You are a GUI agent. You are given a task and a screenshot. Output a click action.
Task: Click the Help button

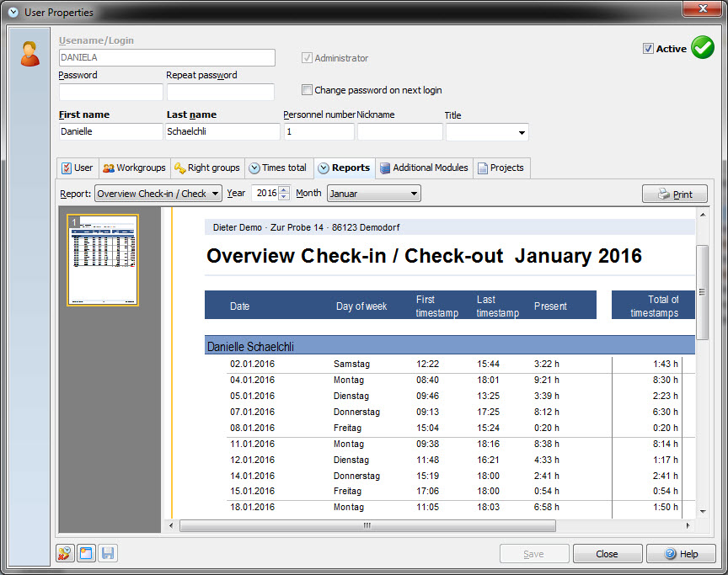[681, 553]
